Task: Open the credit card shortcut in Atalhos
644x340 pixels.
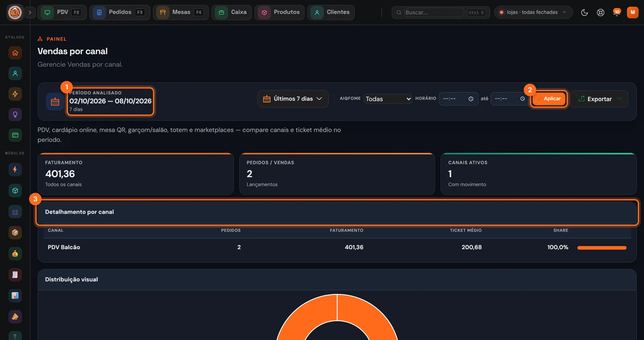Action: (x=15, y=135)
